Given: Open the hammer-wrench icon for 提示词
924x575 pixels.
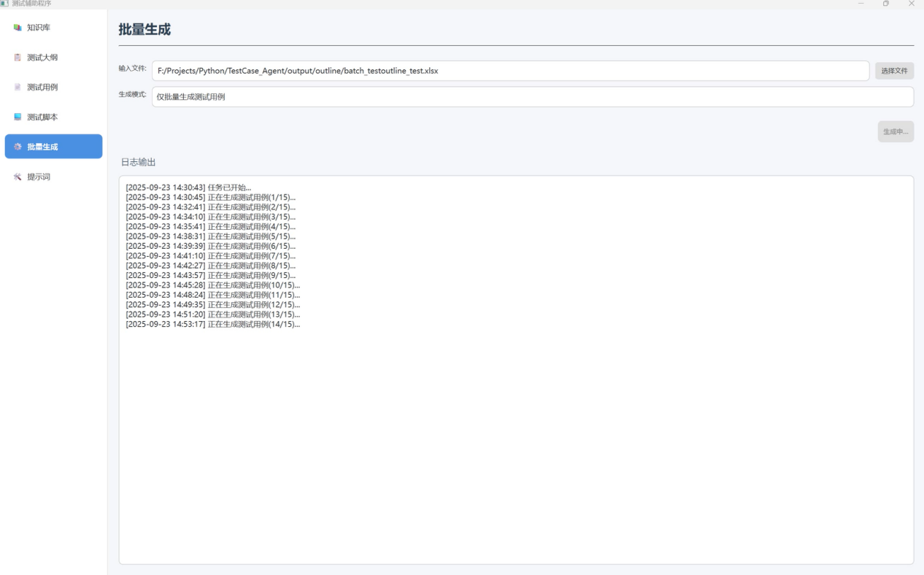Looking at the screenshot, I should point(18,177).
